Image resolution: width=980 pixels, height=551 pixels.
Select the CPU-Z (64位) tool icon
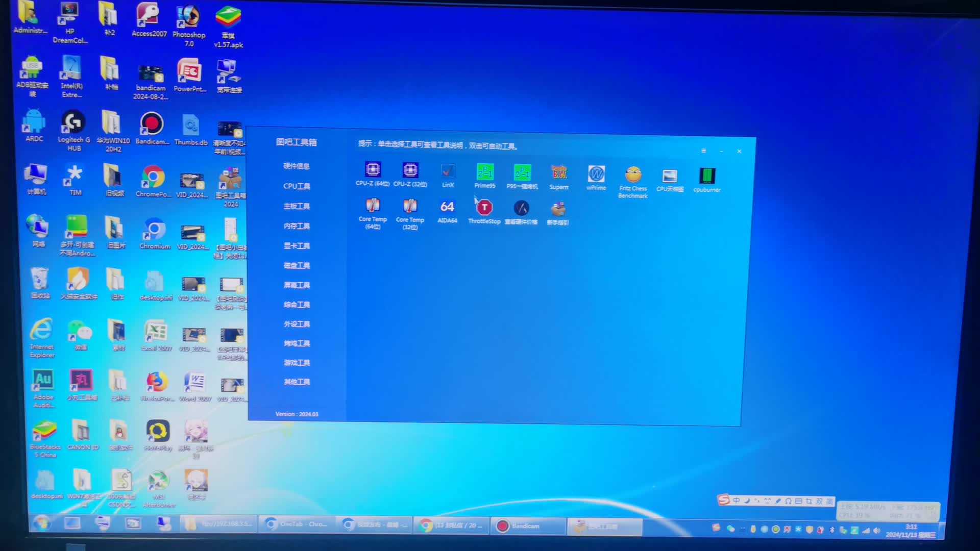click(373, 171)
